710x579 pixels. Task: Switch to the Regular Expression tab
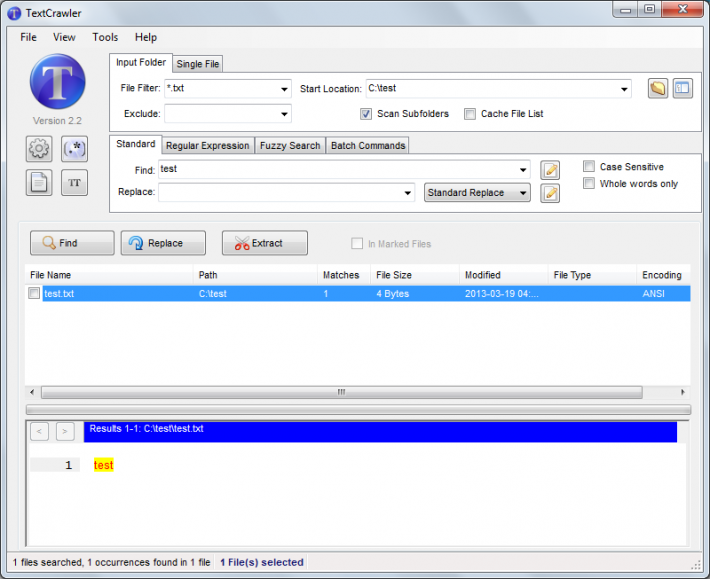(207, 146)
